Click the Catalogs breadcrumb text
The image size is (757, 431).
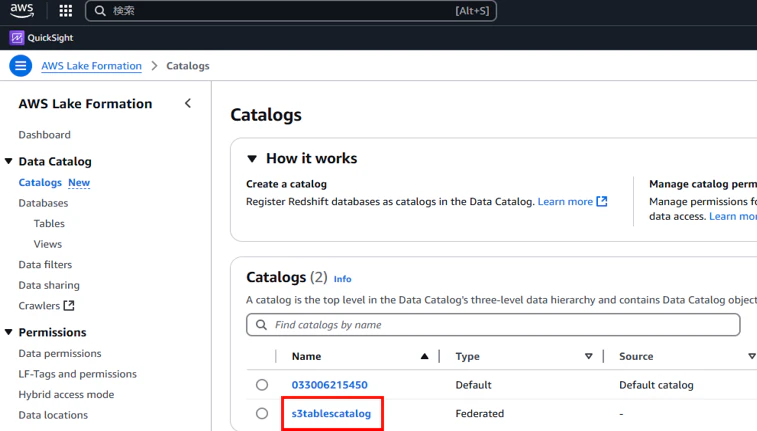(188, 66)
